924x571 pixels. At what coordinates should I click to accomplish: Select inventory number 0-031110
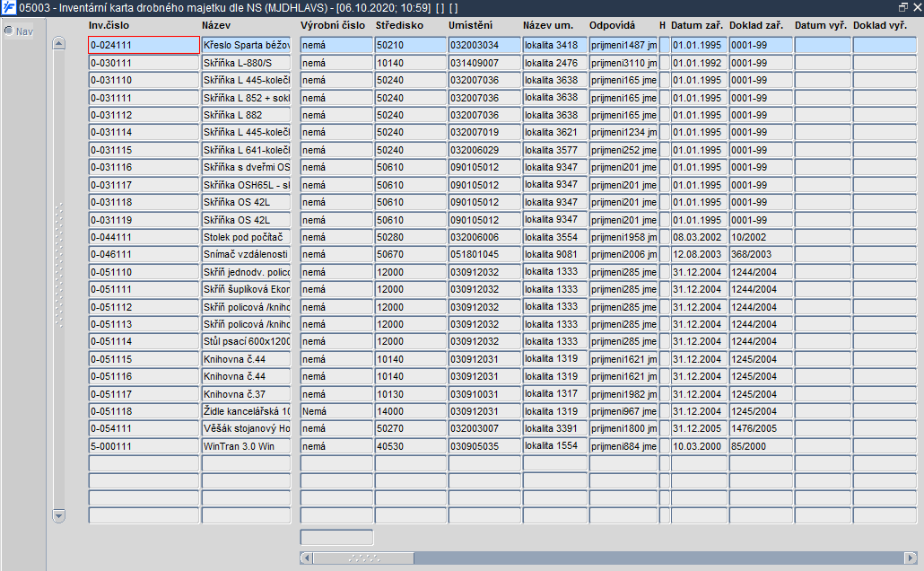coord(144,80)
